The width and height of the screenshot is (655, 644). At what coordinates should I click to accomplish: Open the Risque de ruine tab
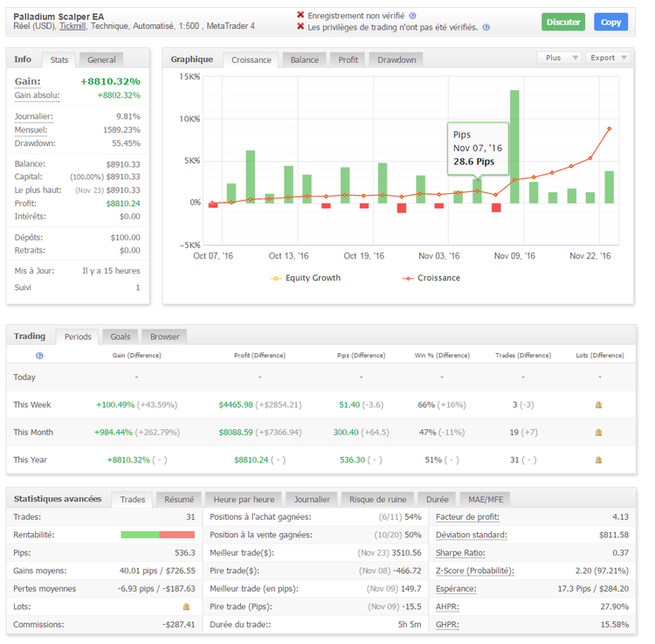pyautogui.click(x=377, y=499)
